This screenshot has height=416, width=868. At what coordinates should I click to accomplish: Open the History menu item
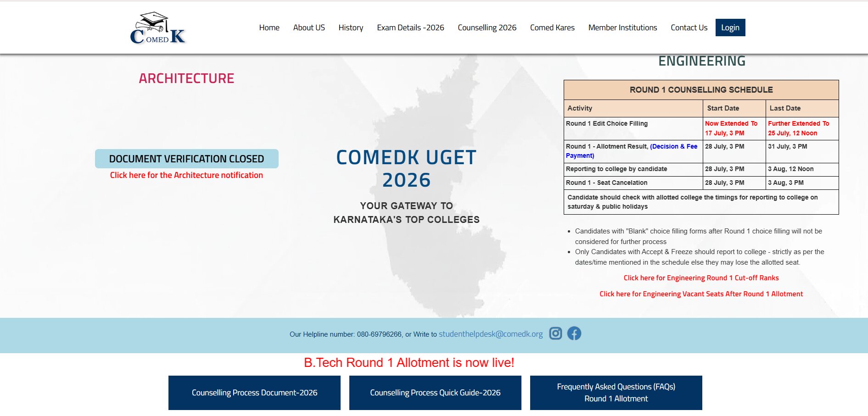click(351, 28)
